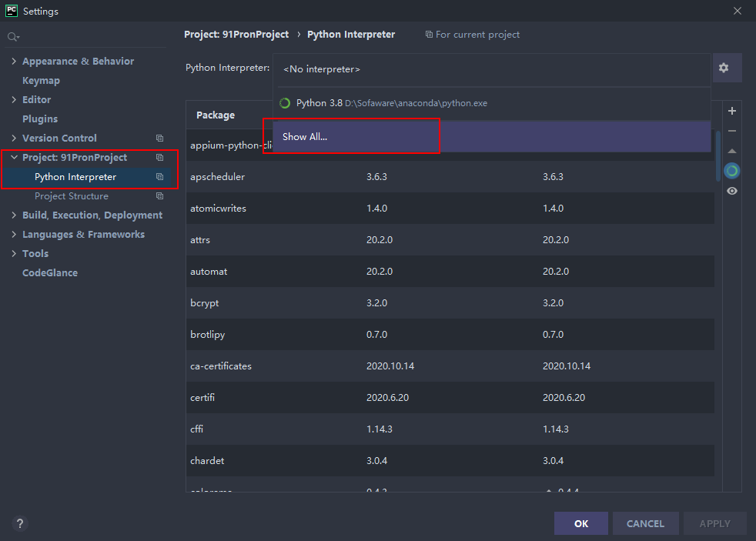Expand Build, Execution, Deployment section

pos(14,215)
